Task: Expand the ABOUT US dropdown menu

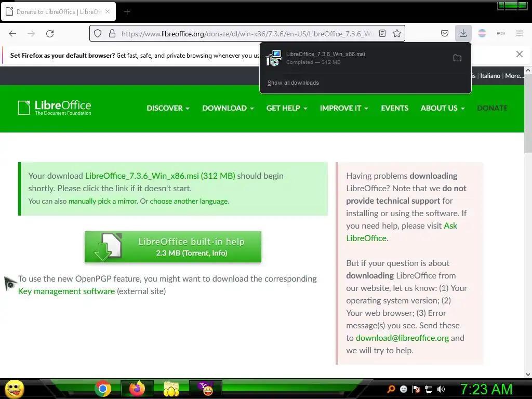Action: point(443,108)
